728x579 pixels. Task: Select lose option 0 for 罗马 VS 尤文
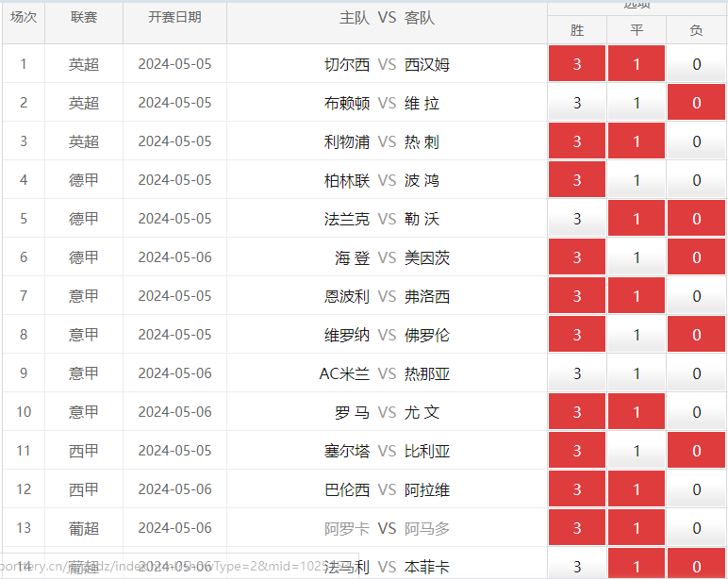(696, 411)
